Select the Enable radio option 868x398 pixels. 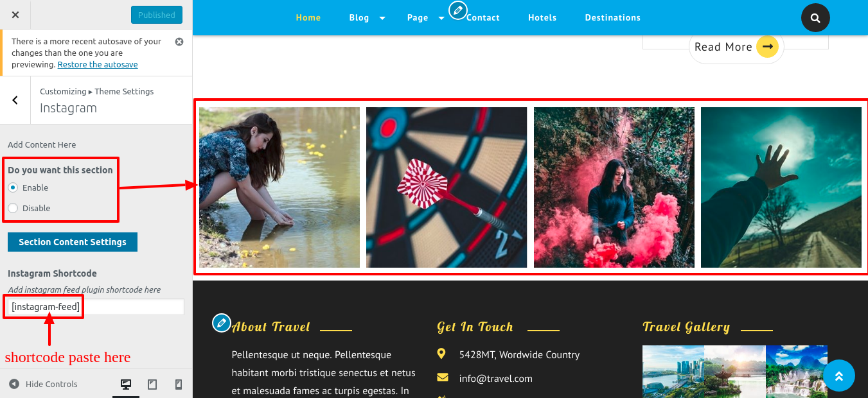[x=13, y=187]
